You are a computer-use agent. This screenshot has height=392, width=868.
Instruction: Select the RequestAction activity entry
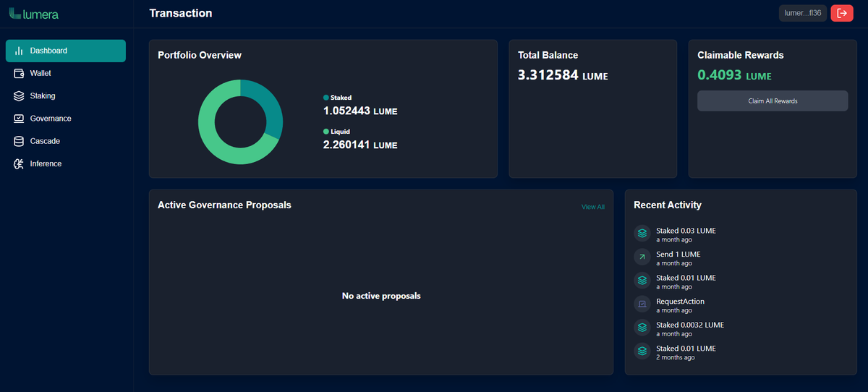[741, 305]
